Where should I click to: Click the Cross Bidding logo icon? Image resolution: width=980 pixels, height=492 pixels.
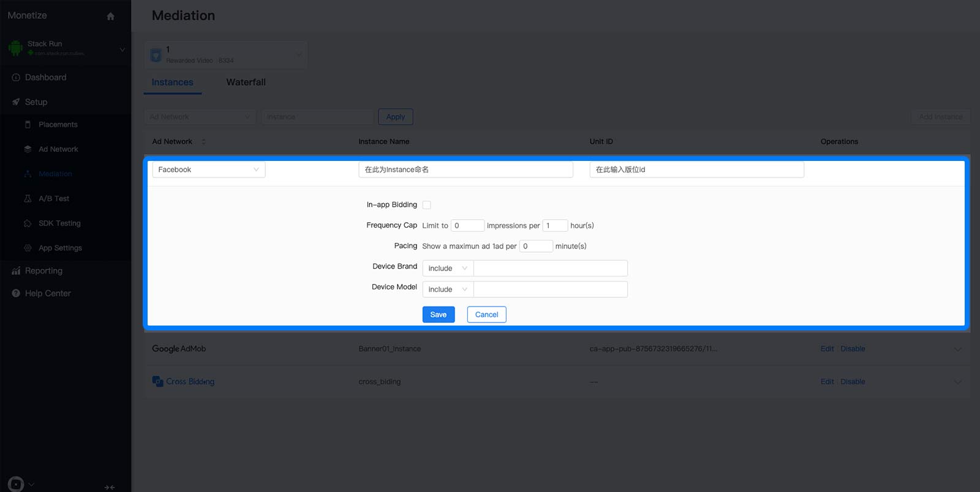click(157, 381)
